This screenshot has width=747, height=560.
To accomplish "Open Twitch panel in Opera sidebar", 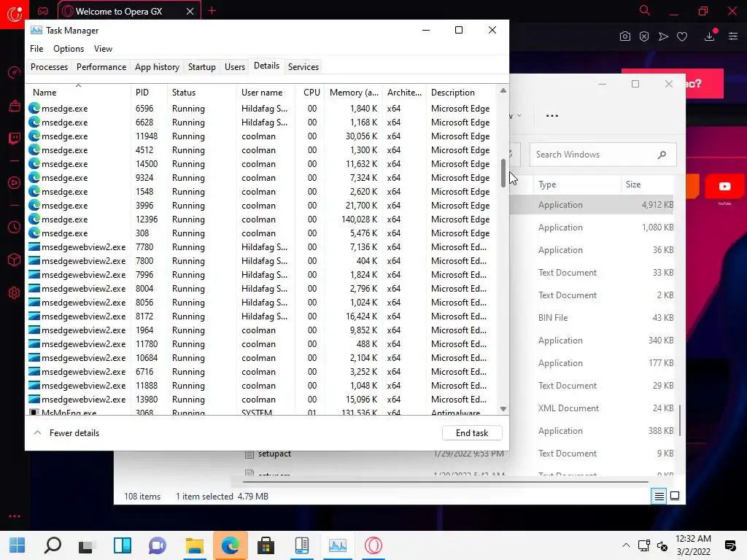I will click(15, 139).
